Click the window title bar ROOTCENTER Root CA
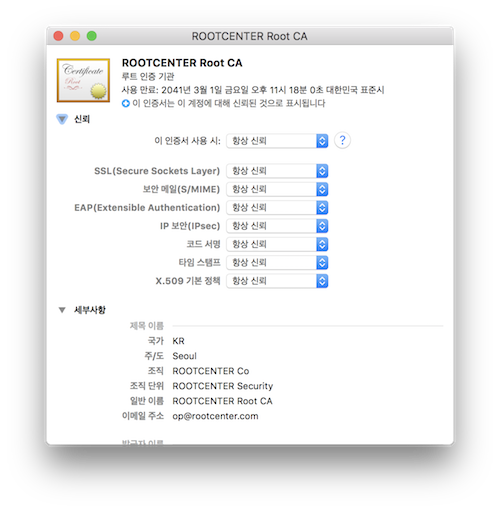This screenshot has height=511, width=500. pos(249,36)
